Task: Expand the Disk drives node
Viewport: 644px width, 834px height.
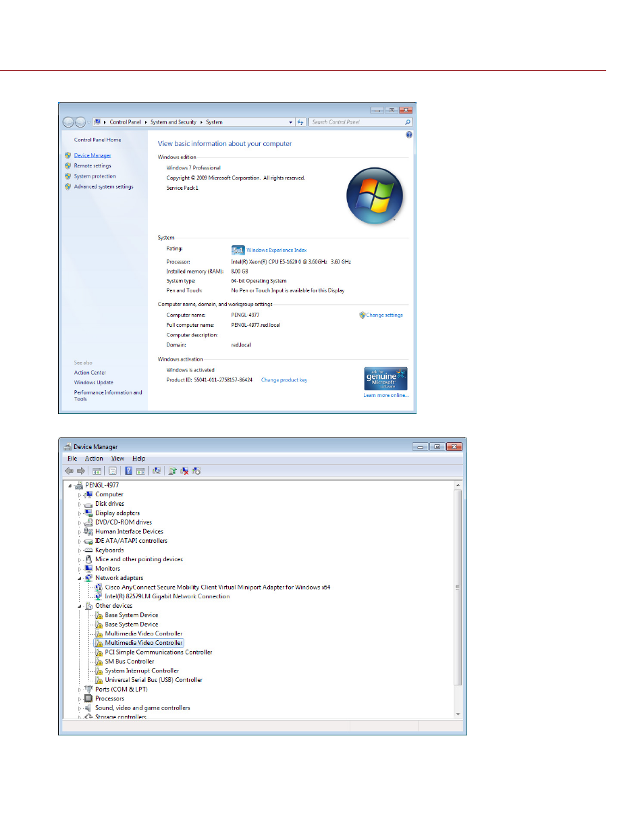Action: [79, 504]
